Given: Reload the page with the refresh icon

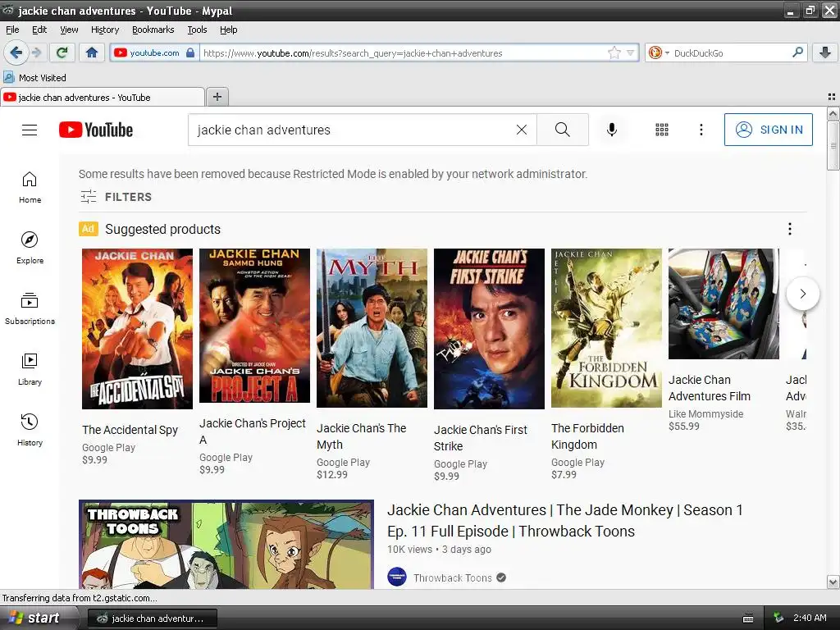Looking at the screenshot, I should tap(62, 52).
